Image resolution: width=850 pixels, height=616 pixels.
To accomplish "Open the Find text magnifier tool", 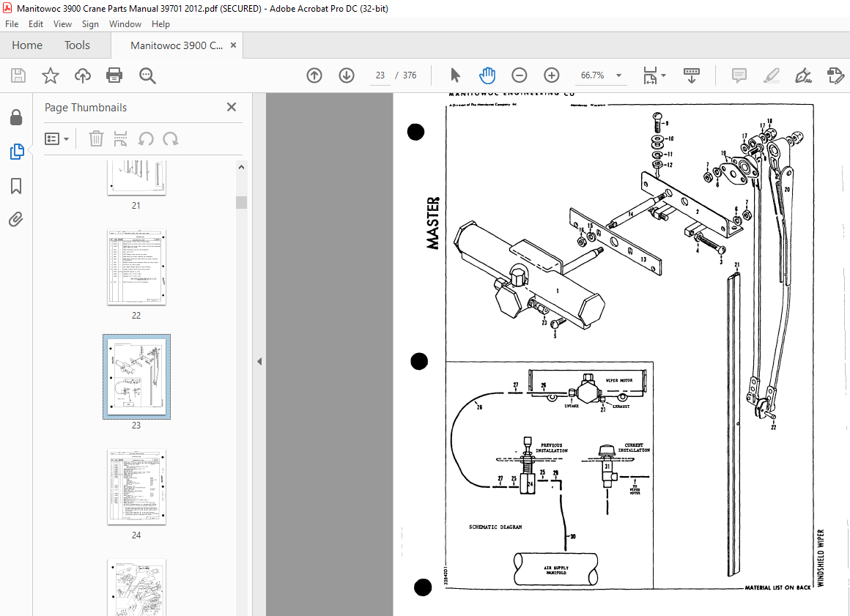I will (147, 76).
